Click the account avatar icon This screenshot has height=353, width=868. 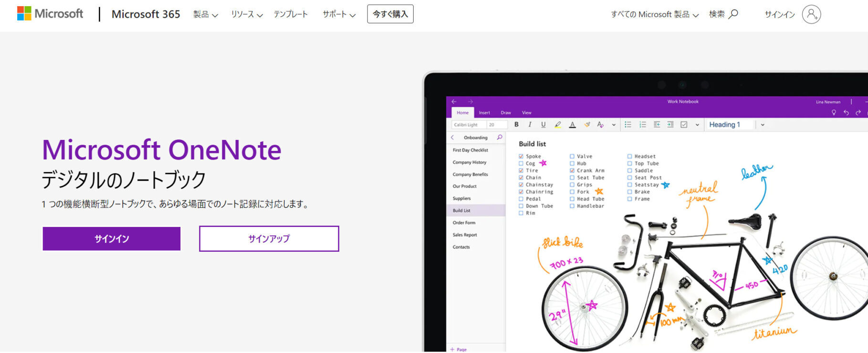tap(811, 14)
